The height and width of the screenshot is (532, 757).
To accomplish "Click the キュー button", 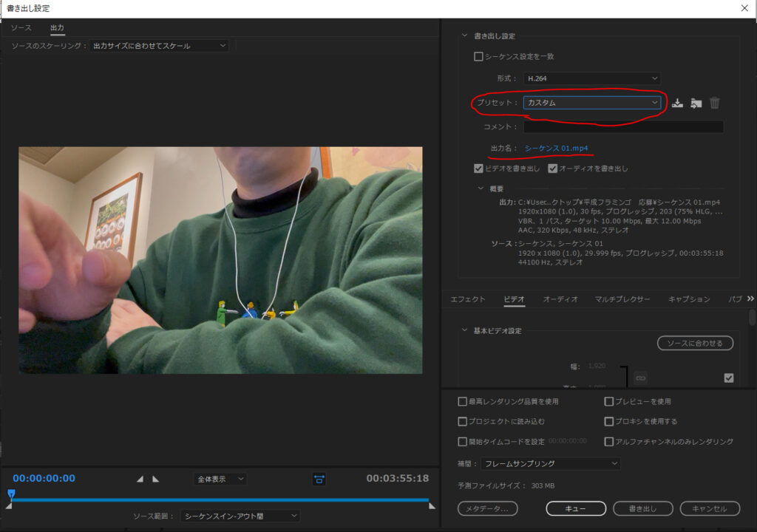I will [576, 508].
